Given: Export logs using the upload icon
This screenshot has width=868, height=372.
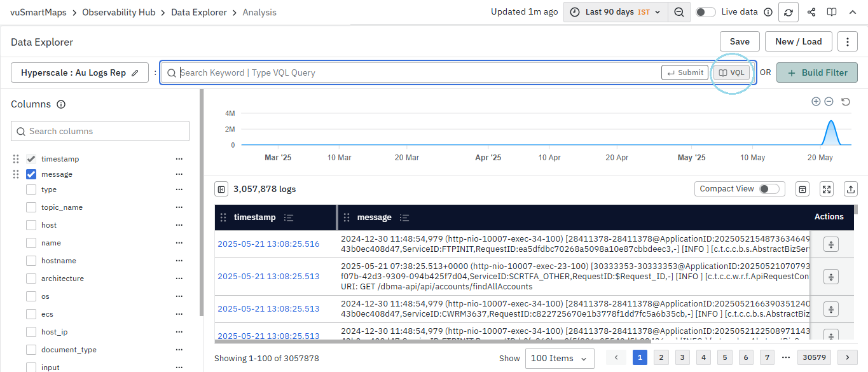Looking at the screenshot, I should 850,189.
